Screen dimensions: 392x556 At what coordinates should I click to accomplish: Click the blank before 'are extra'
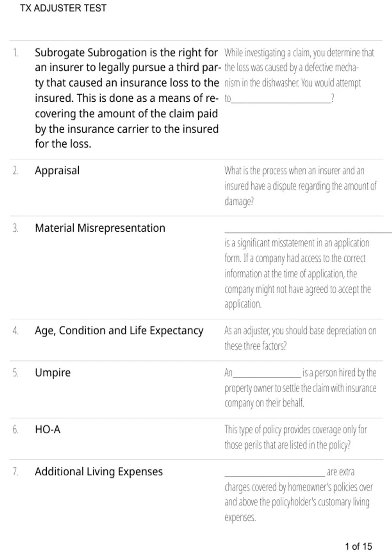tap(275, 475)
